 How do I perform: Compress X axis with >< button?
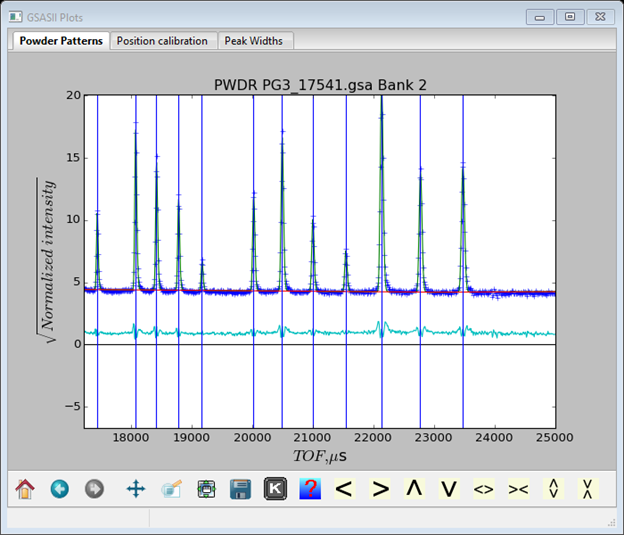pos(518,489)
